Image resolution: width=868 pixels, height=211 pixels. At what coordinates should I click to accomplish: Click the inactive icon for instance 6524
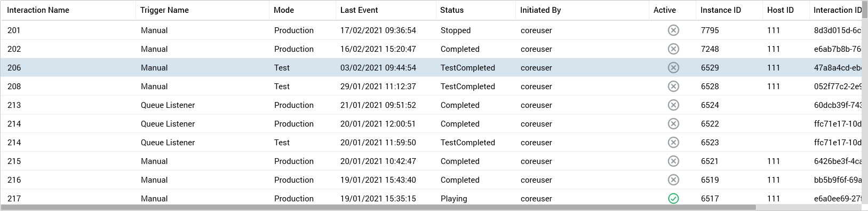coord(673,105)
